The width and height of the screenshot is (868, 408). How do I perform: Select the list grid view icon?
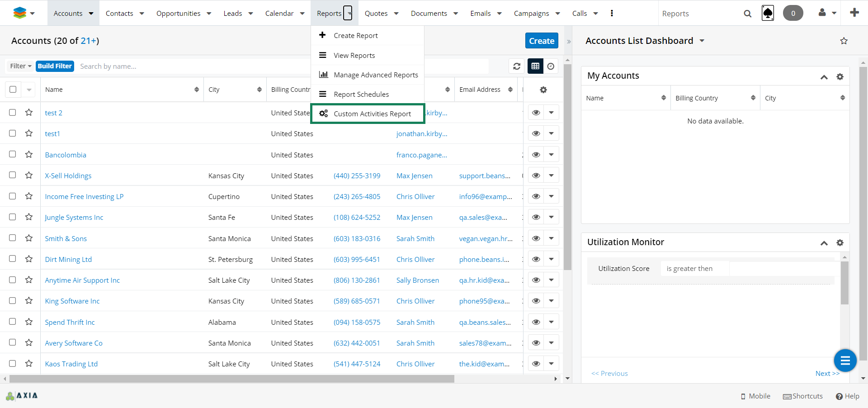point(535,66)
